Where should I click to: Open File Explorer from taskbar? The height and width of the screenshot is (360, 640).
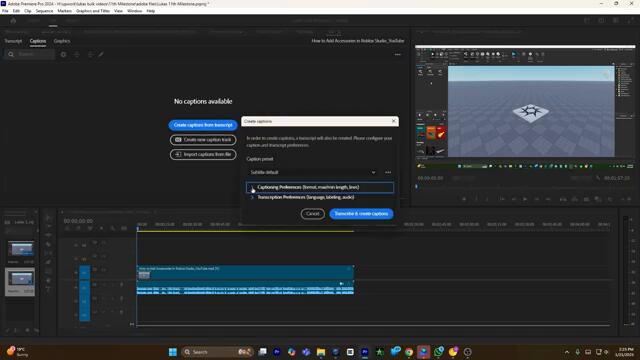[321, 352]
